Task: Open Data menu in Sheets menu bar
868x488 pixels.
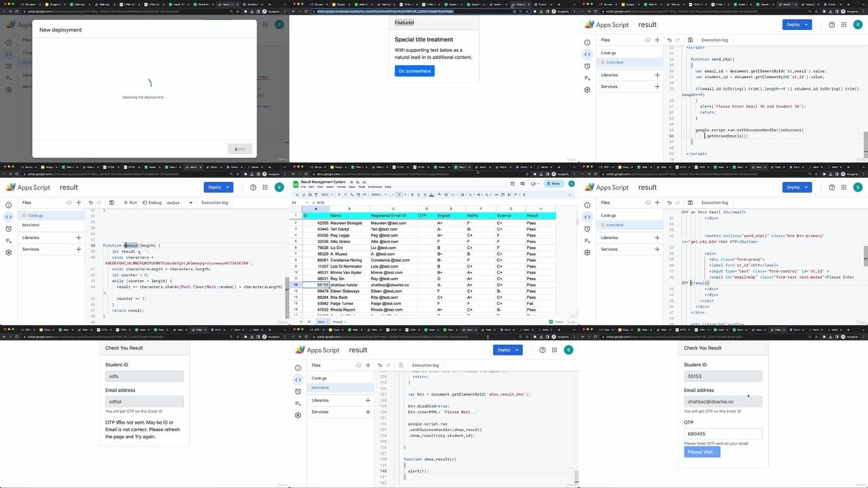Action: click(352, 187)
